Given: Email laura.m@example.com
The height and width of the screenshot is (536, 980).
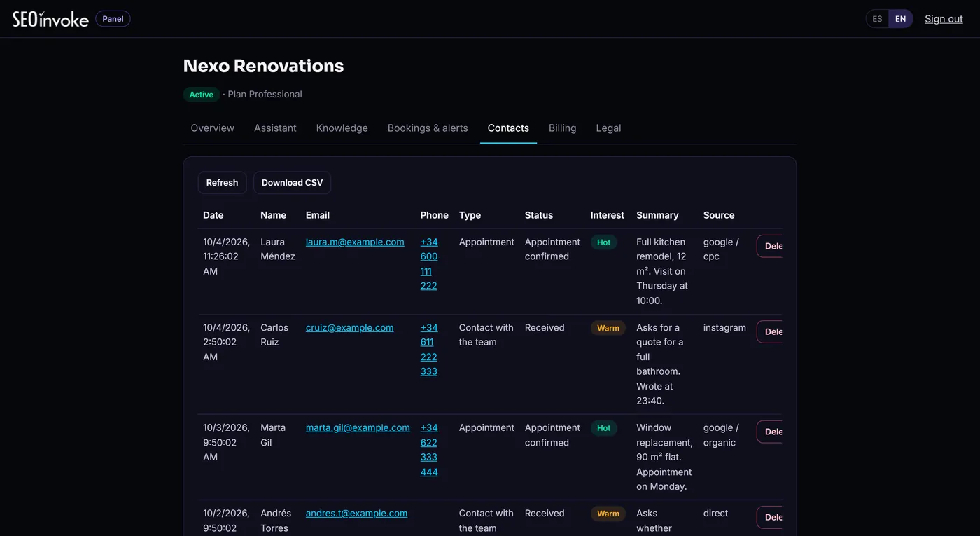Looking at the screenshot, I should point(355,242).
